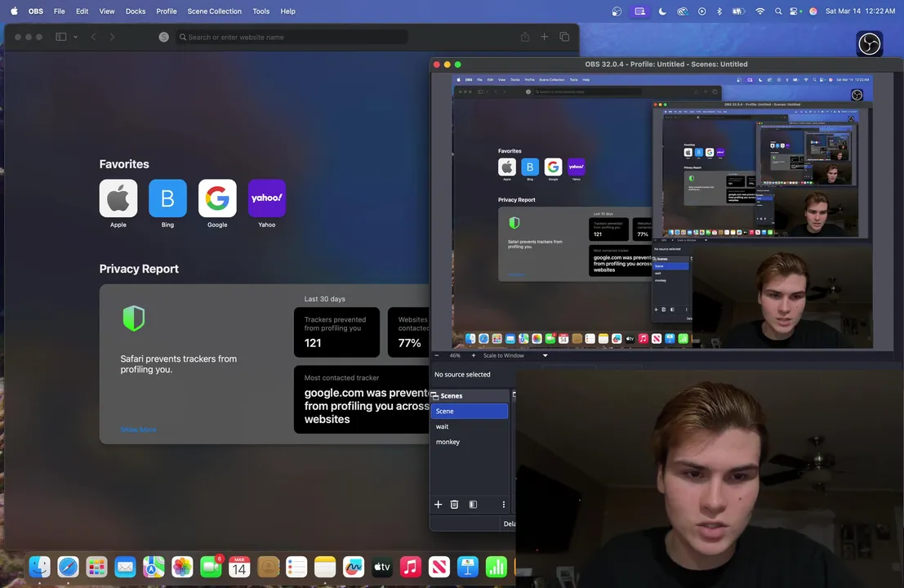Viewport: 904px width, 588px height.
Task: Click the OBS preview canvas
Action: pos(662,211)
